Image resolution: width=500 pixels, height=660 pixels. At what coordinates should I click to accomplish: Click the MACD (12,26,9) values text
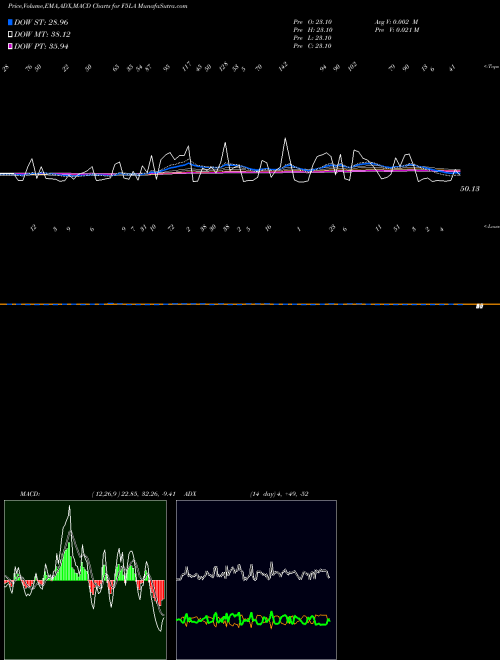click(133, 494)
